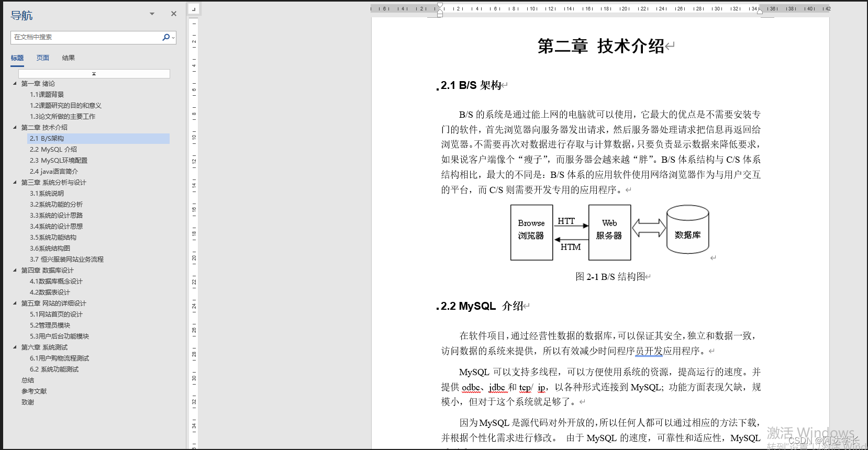This screenshot has width=868, height=450.
Task: Go to heading 2.2 MySQL 介绍
Action: (53, 150)
